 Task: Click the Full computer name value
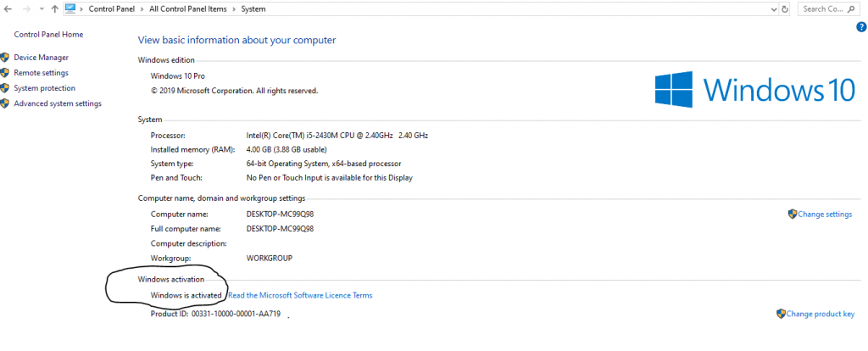tap(280, 229)
